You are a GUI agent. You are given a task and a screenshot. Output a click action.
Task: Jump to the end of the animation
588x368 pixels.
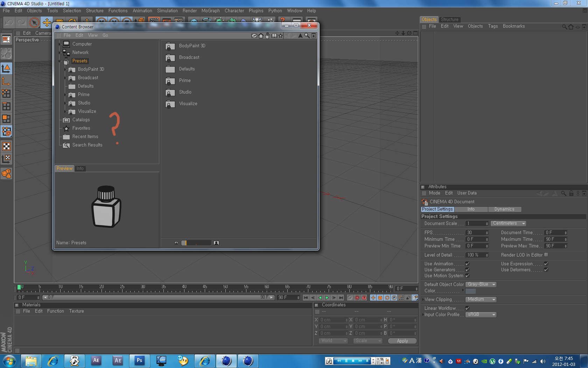tap(341, 298)
